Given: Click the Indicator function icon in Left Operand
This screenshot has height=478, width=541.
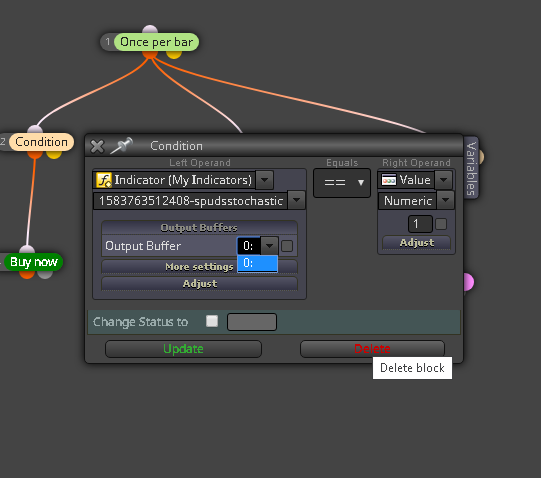Looking at the screenshot, I should 104,180.
